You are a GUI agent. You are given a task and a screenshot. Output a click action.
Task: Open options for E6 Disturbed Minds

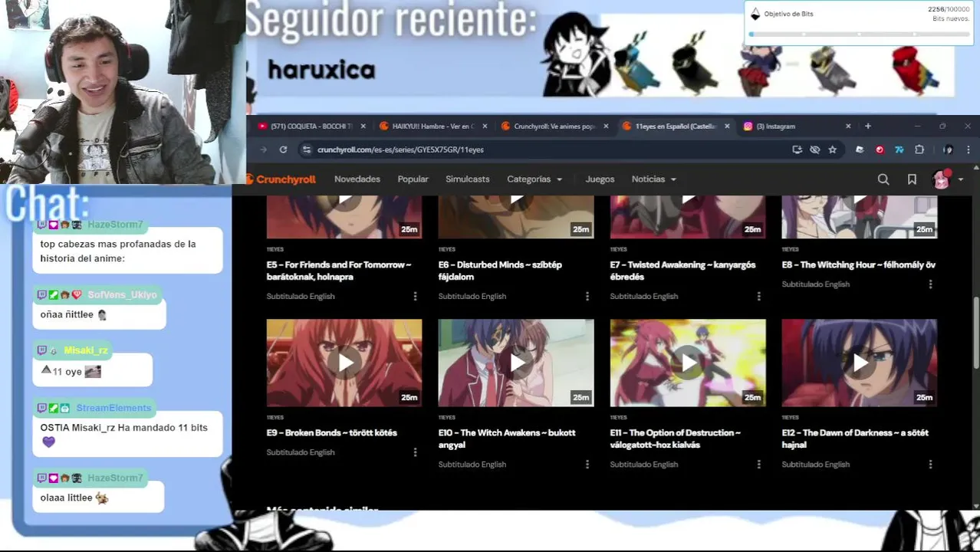pos(587,296)
